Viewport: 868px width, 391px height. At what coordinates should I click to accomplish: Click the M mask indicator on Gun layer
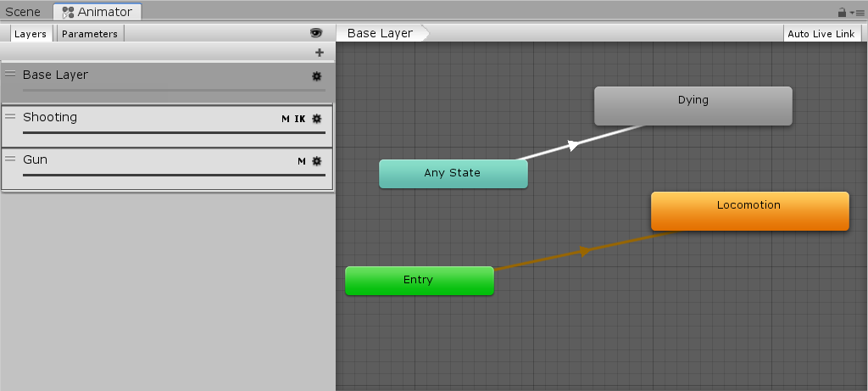(x=302, y=161)
